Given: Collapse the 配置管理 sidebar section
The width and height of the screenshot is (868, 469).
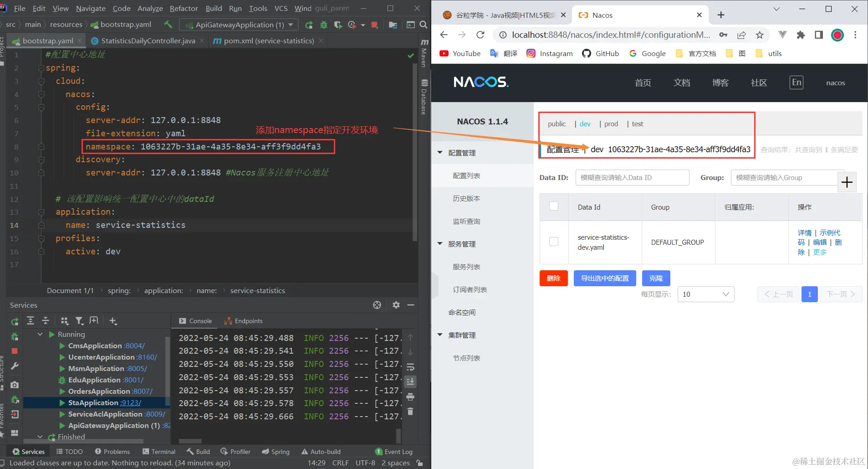Looking at the screenshot, I should [440, 152].
